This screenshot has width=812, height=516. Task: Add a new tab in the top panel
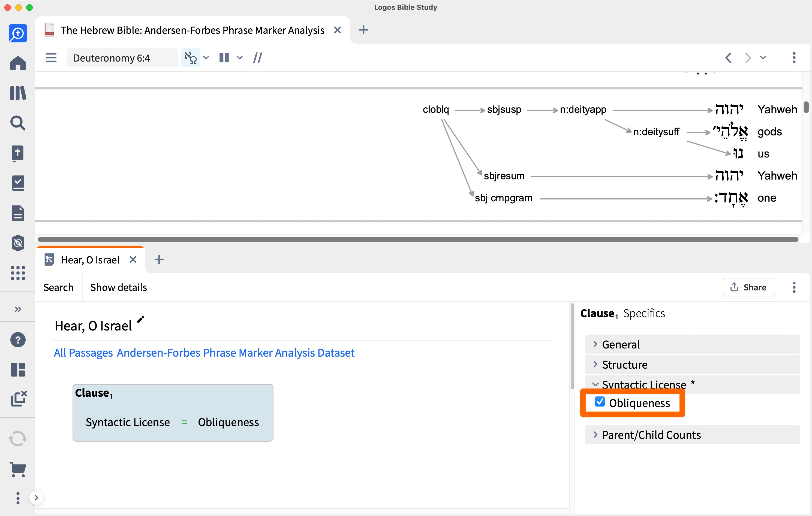pos(363,30)
